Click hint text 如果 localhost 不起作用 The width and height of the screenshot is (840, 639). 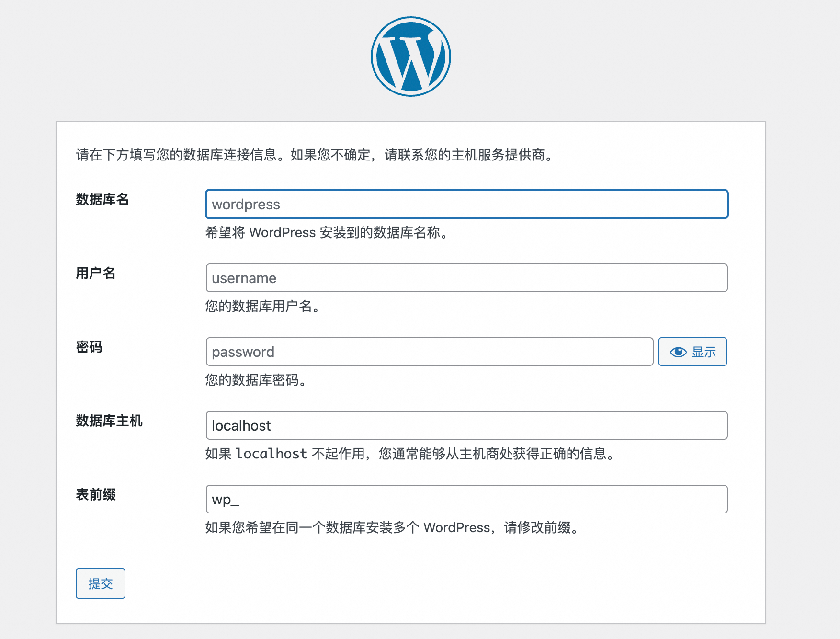point(285,454)
